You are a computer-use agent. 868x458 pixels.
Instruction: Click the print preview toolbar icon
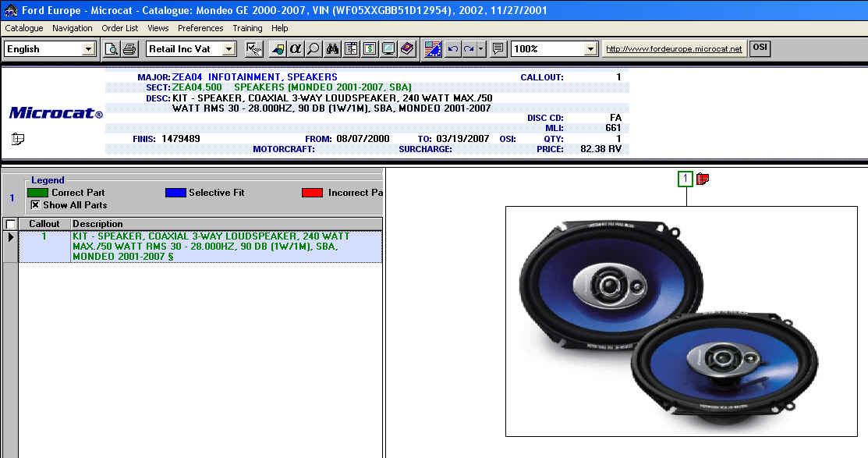click(112, 49)
